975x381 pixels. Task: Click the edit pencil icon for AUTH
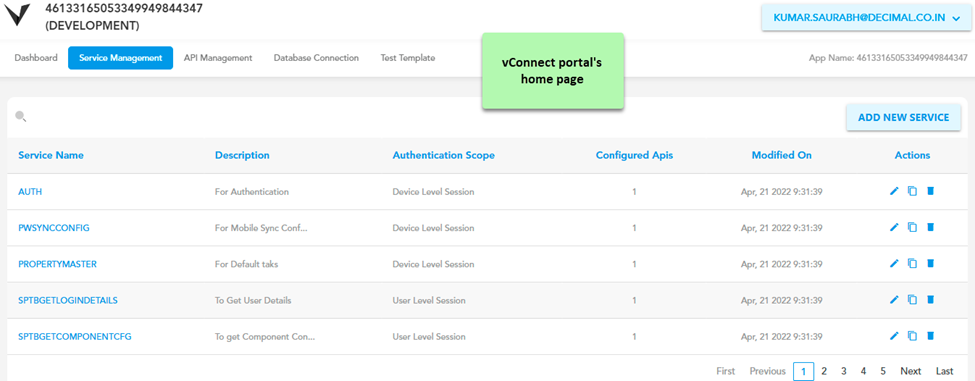pyautogui.click(x=894, y=191)
